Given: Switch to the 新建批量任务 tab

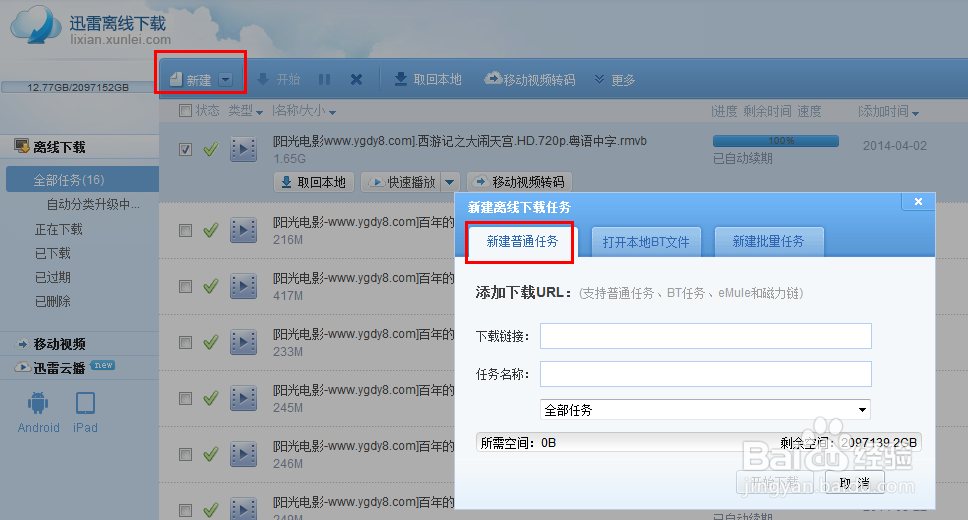Looking at the screenshot, I should 769,241.
